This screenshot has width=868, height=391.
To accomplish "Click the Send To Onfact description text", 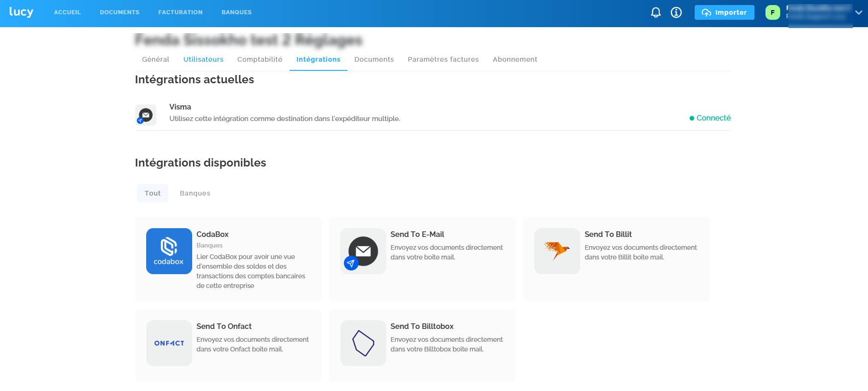I will [x=253, y=344].
